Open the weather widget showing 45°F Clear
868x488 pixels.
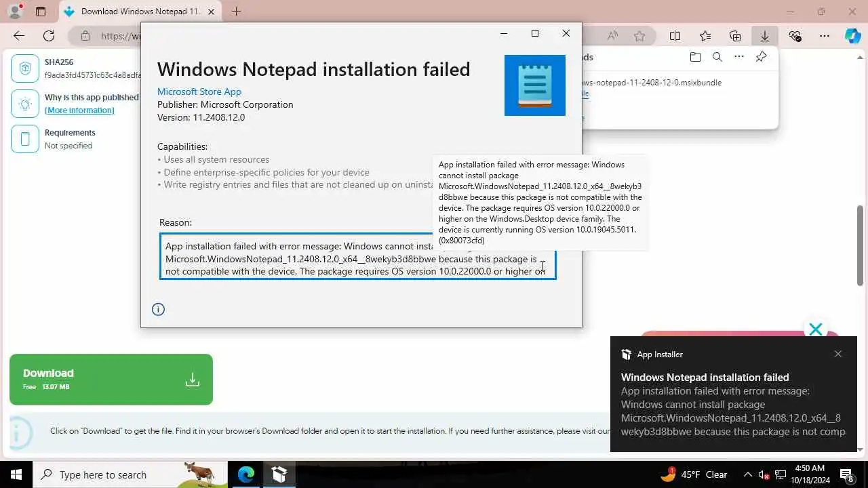pyautogui.click(x=694, y=474)
